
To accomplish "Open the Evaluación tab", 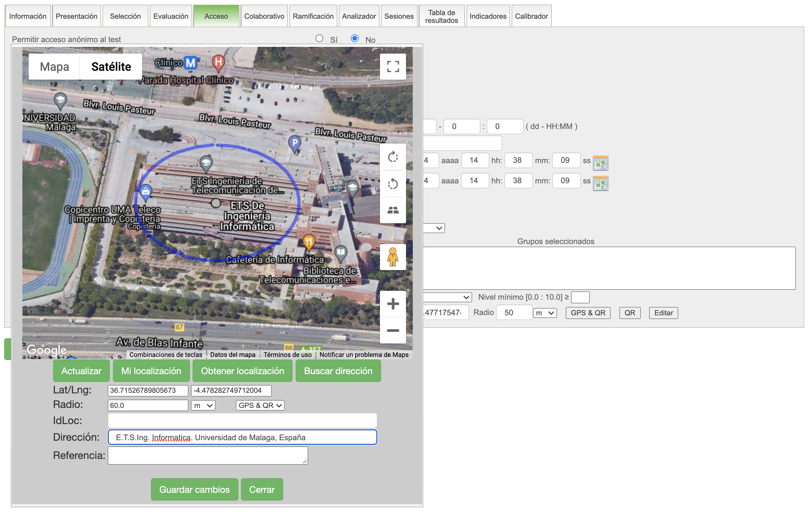I will (171, 16).
